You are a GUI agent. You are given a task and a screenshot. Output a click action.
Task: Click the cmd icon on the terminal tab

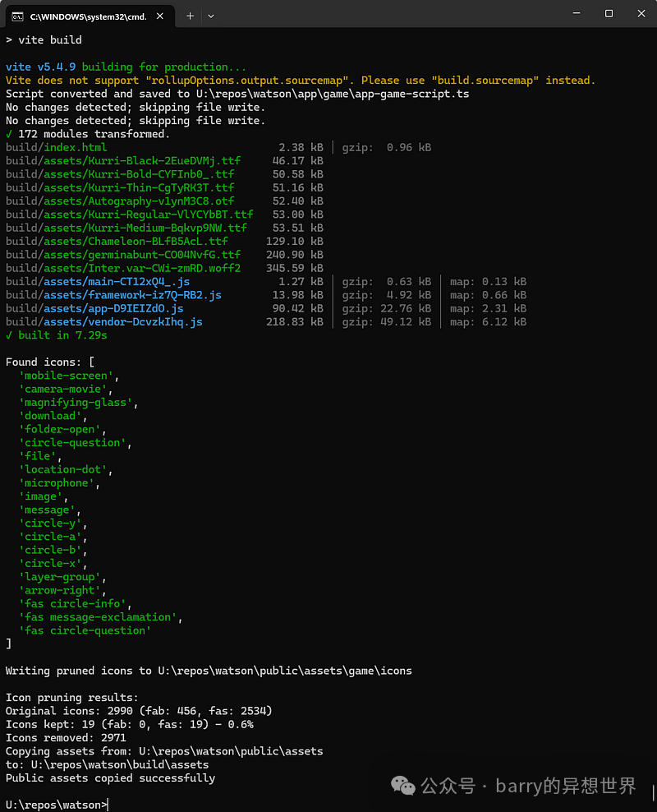[16, 16]
